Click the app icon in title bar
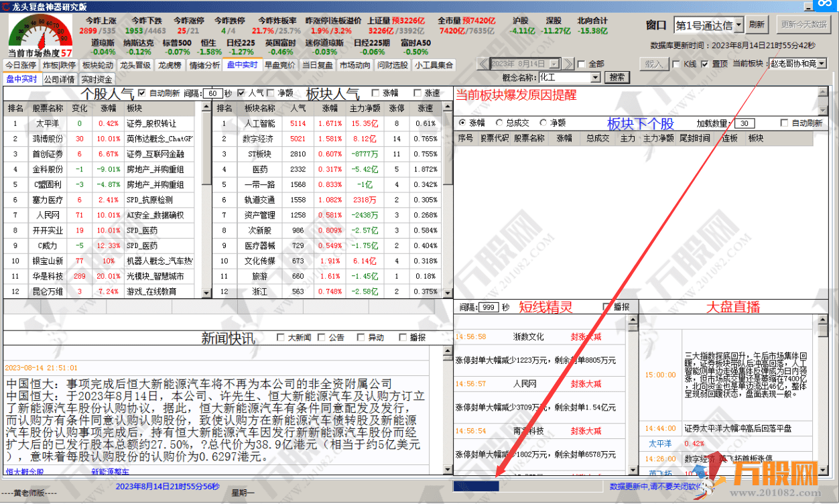 coord(6,5)
